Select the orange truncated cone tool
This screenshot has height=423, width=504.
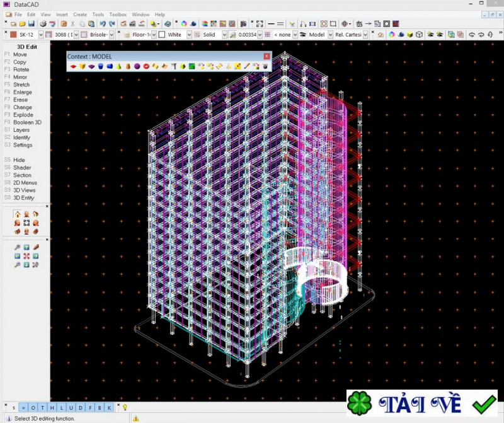click(128, 66)
